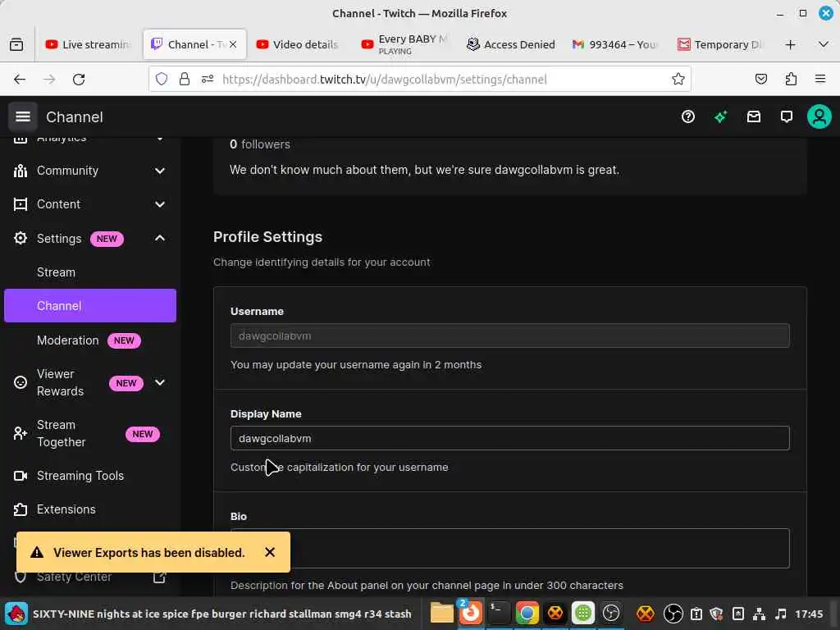840x630 pixels.
Task: Switch to the Every BABY playing tab
Action: pos(404,44)
